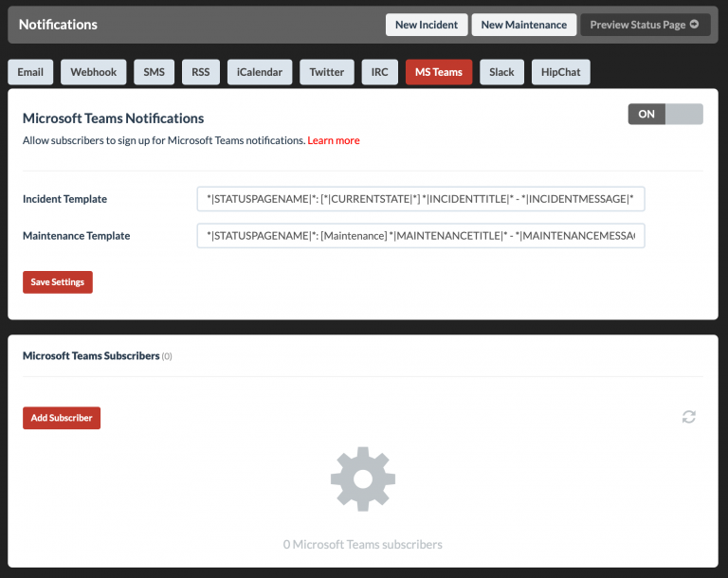Open the Learn more link

(334, 140)
